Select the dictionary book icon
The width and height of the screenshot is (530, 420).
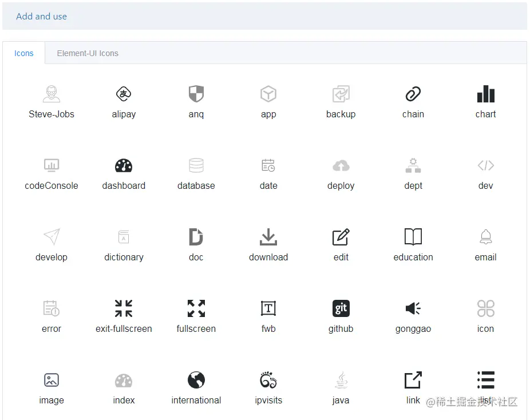[124, 237]
